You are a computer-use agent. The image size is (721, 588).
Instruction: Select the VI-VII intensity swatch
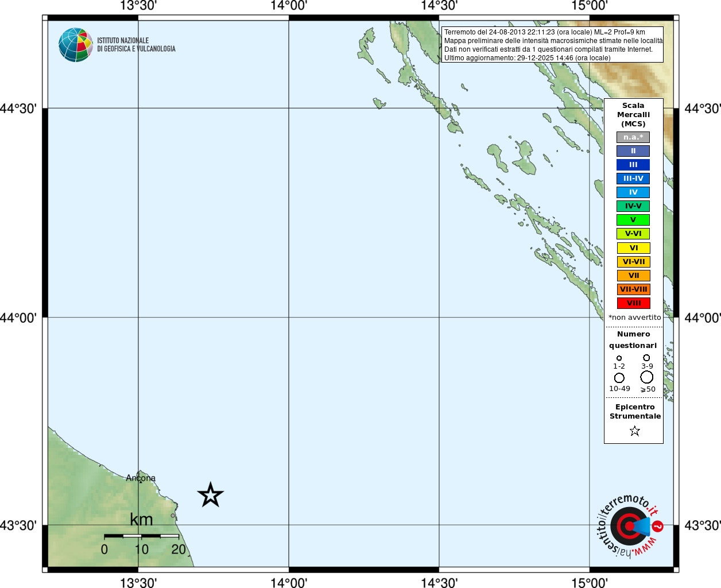pos(633,262)
